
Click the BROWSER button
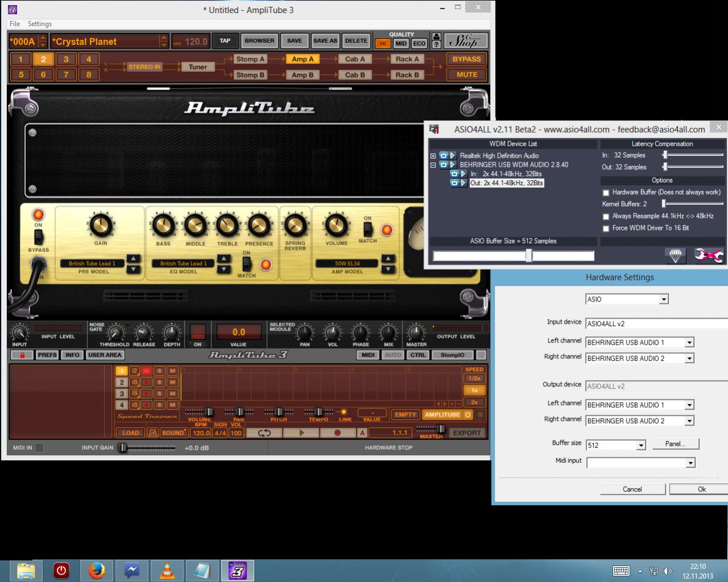[x=260, y=41]
